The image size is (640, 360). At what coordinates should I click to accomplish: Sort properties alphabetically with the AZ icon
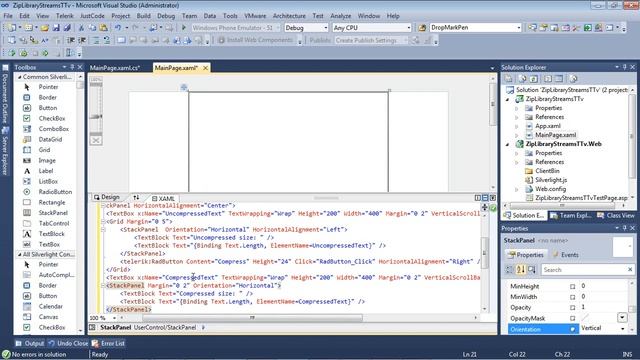(x=521, y=270)
